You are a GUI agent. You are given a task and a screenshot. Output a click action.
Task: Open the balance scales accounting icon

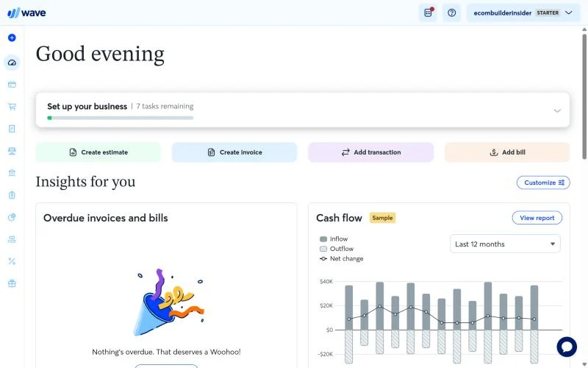click(12, 151)
